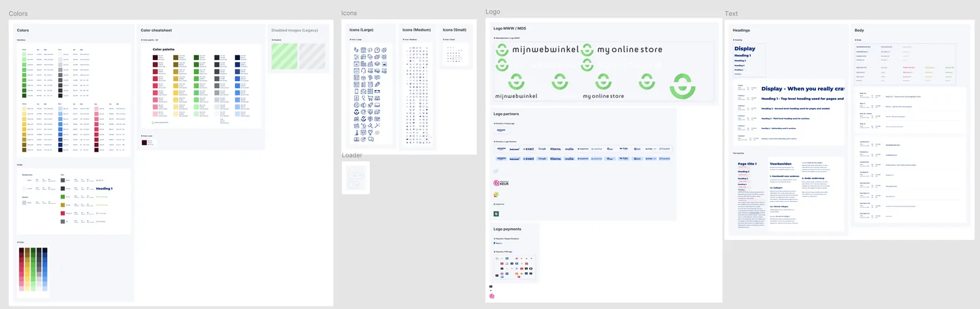The image size is (980, 309).
Task: Click the Logo partners heading
Action: 506,114
